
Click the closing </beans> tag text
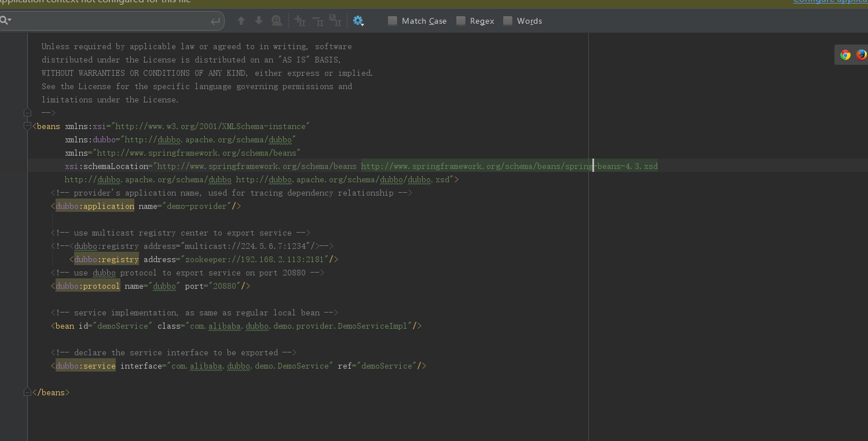(x=51, y=392)
